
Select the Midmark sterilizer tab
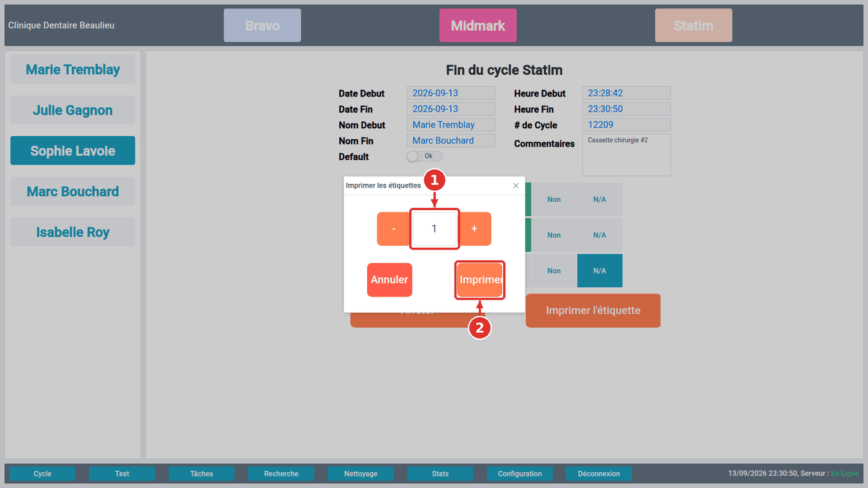(x=478, y=25)
